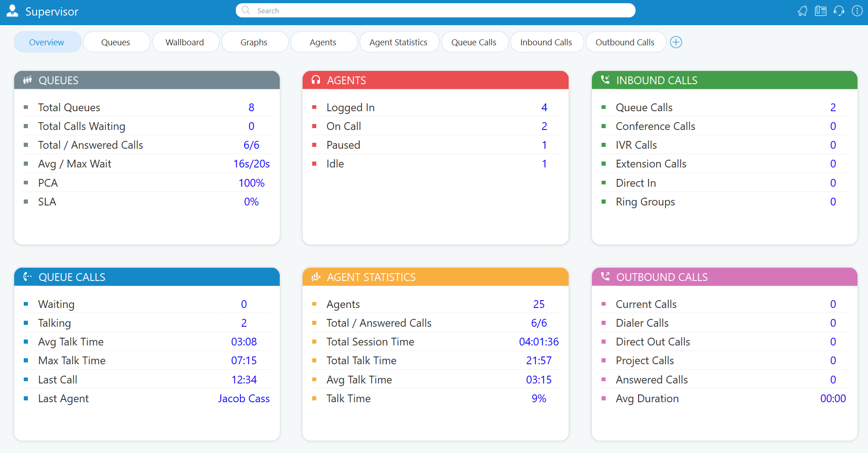Click Last Call value 12:34
The height and width of the screenshot is (453, 868).
244,380
